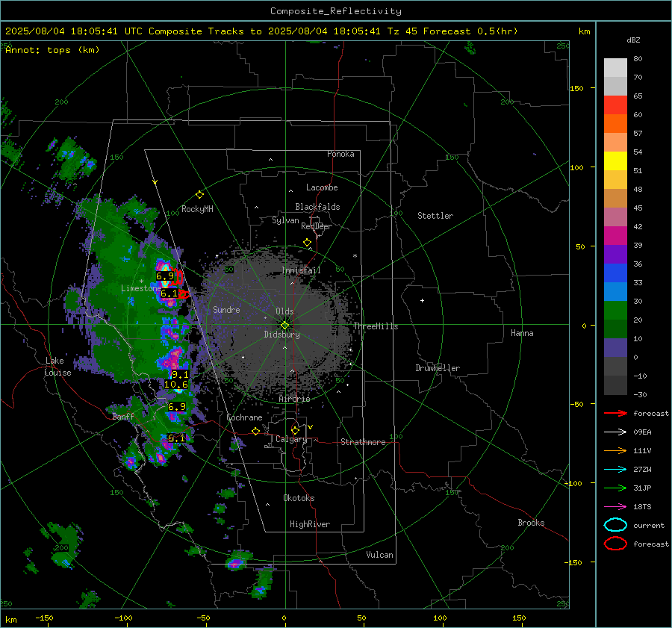Click the Banff city label

click(123, 417)
